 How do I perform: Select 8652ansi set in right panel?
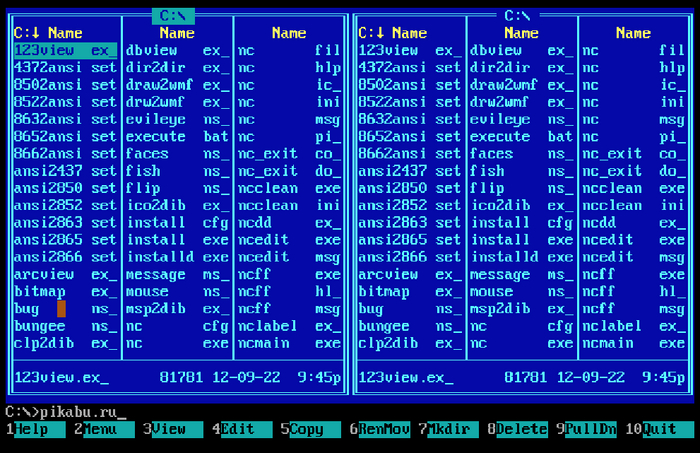click(410, 137)
